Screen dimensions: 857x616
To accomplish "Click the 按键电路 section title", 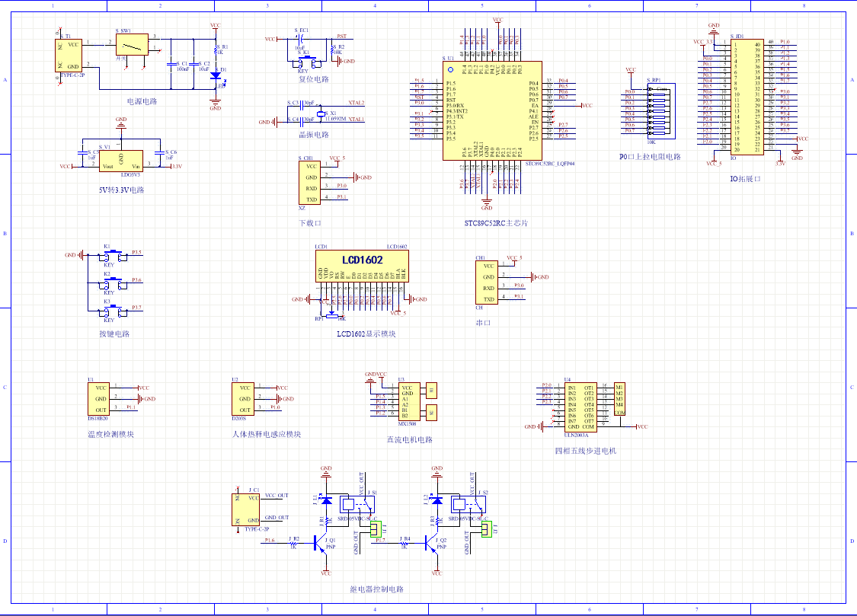I will coord(114,334).
